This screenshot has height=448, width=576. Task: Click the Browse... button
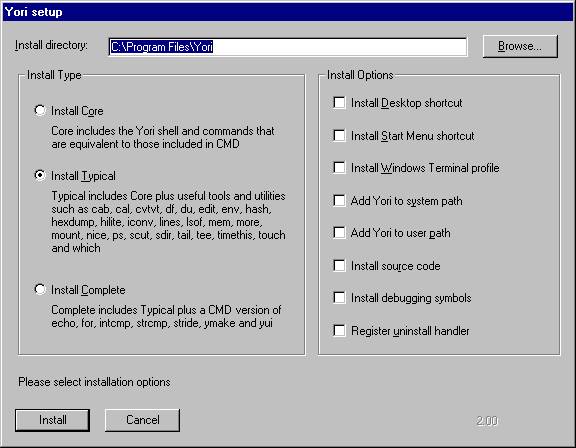pos(520,46)
